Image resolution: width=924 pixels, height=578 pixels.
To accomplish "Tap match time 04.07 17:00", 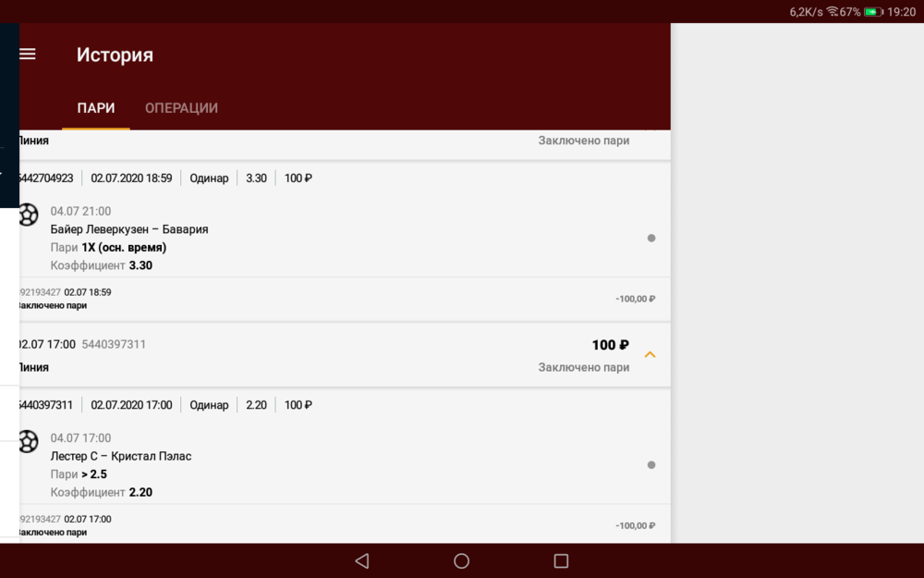I will [80, 438].
